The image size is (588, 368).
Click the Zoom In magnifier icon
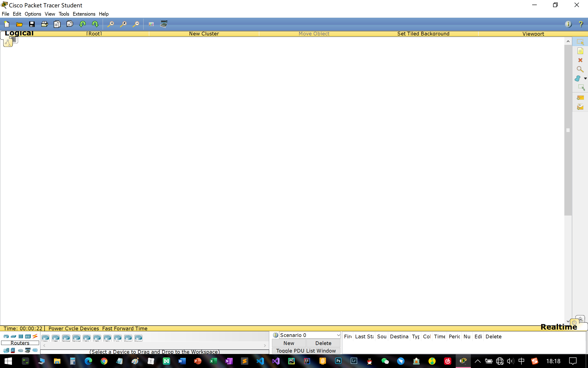tap(110, 24)
